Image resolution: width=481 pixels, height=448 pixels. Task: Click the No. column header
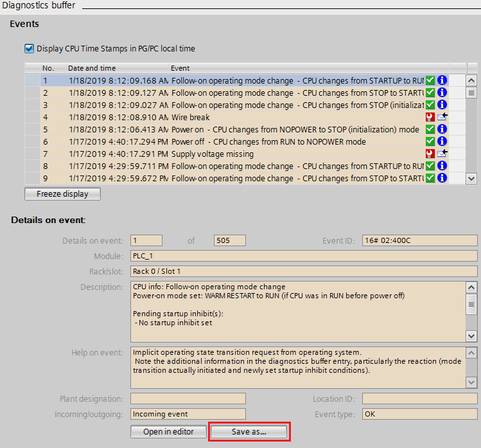tap(53, 68)
